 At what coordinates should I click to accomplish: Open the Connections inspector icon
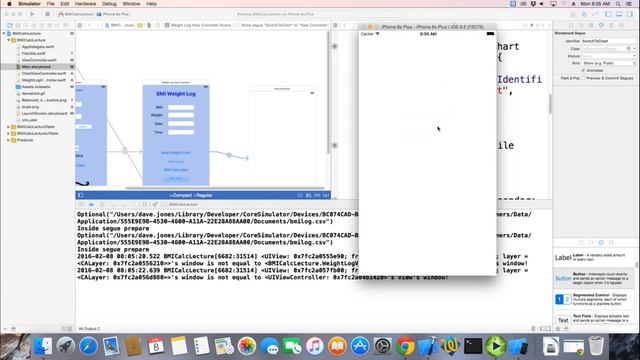pyautogui.click(x=621, y=25)
